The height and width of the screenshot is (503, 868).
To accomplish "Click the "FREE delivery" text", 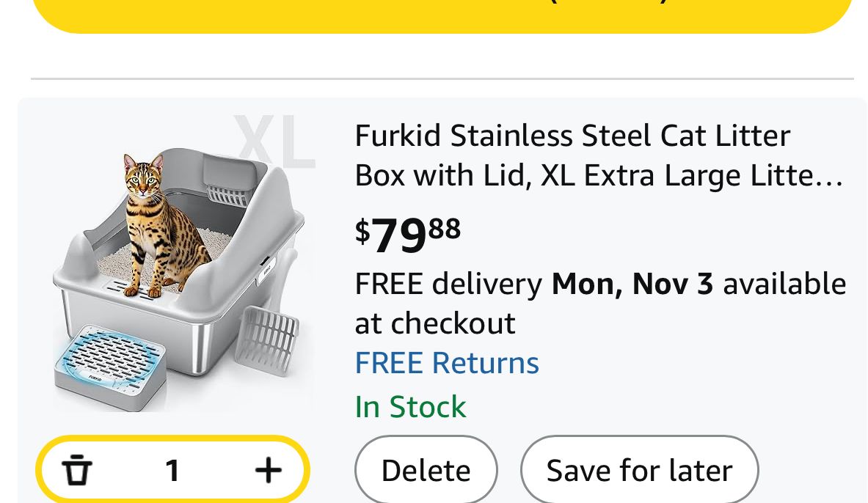I will (x=448, y=284).
